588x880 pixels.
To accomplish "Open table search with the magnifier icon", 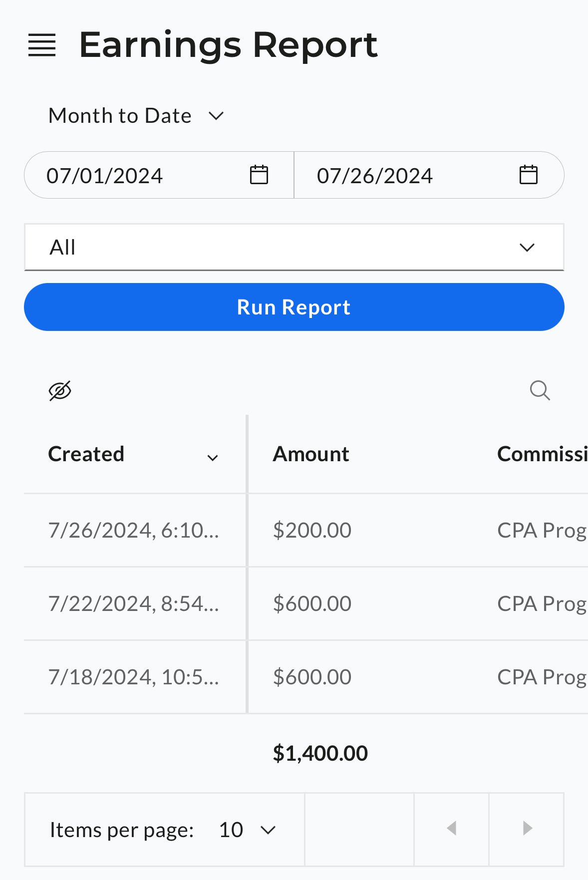I will 540,390.
